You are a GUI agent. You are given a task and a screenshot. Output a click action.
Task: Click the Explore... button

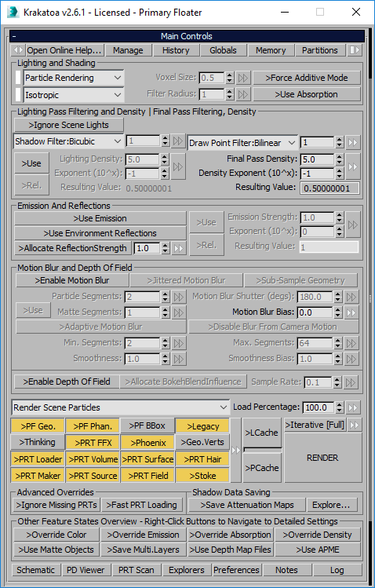pyautogui.click(x=331, y=505)
